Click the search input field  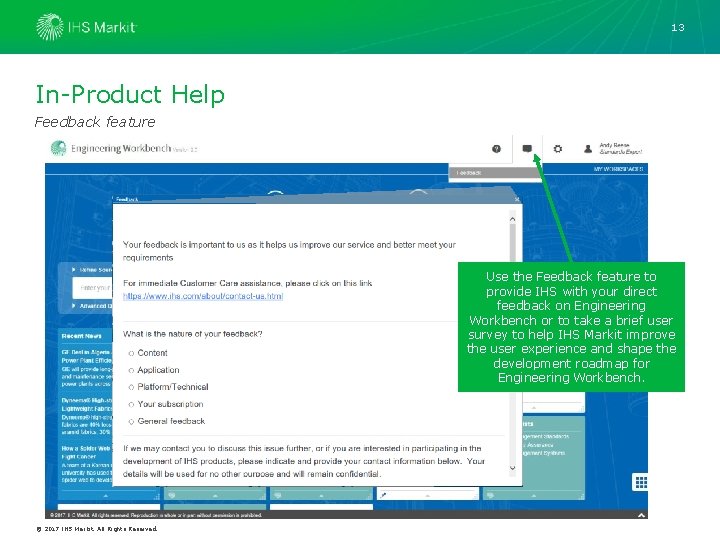(x=92, y=288)
